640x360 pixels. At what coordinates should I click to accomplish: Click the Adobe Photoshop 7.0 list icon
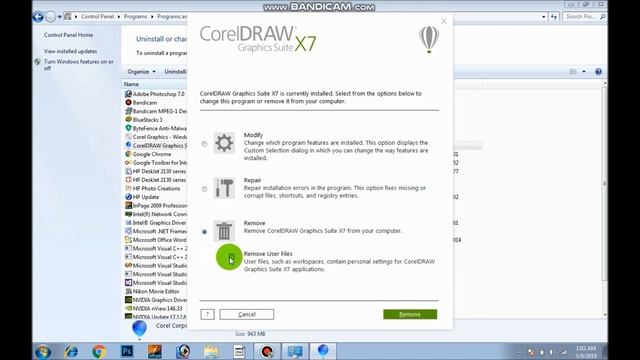tap(128, 94)
